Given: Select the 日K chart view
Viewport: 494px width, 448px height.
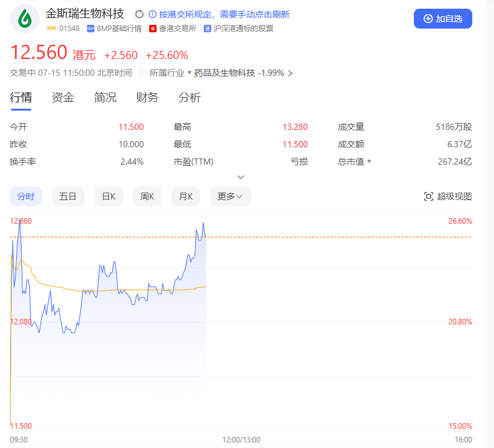Looking at the screenshot, I should point(109,196).
